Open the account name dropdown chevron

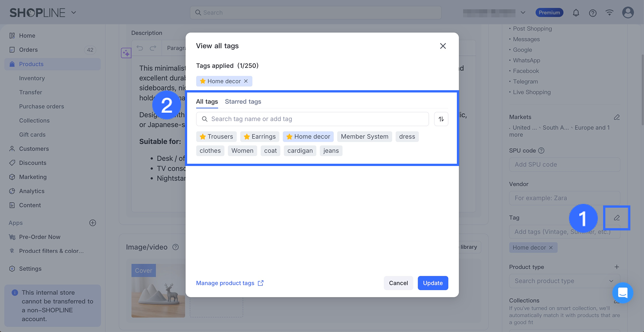523,13
